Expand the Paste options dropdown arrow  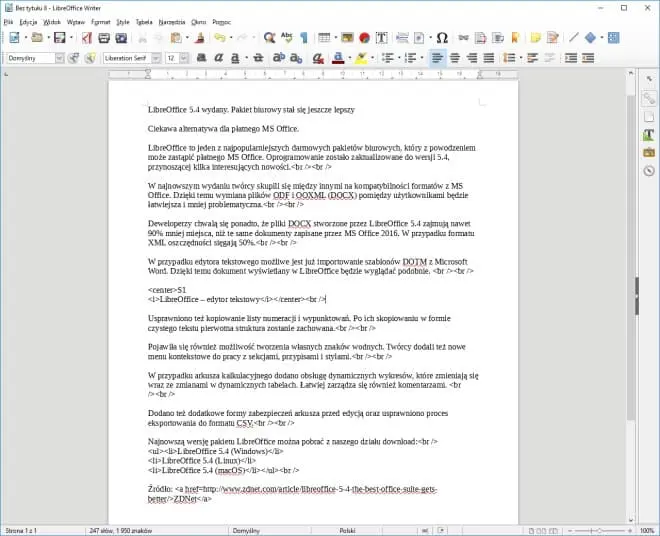[x=187, y=38]
